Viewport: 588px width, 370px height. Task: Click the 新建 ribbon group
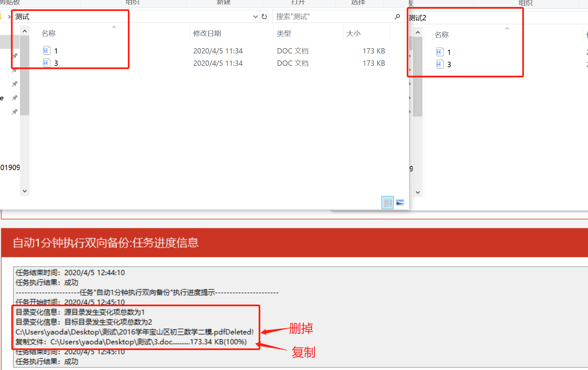(x=223, y=3)
